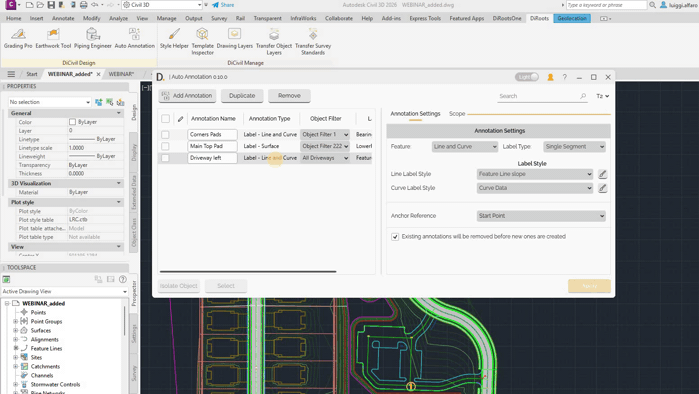Check the Driveway left row checkbox
The height and width of the screenshot is (394, 699).
tap(165, 158)
